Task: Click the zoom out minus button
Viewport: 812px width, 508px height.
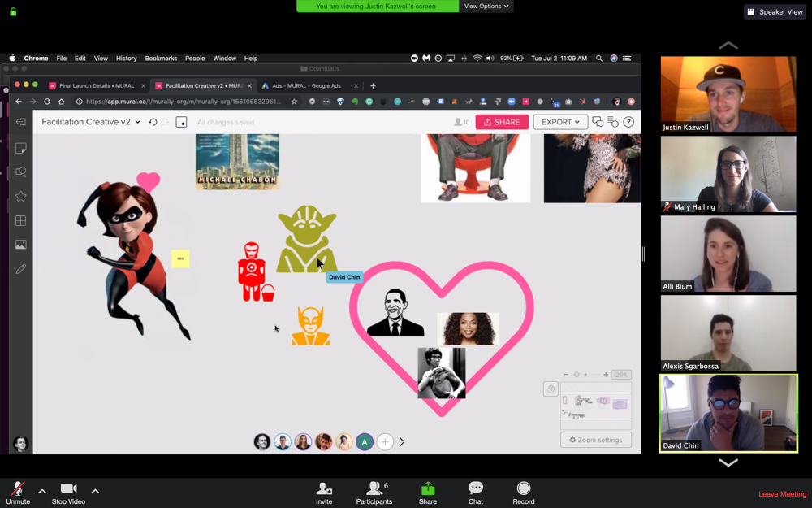Action: (x=565, y=374)
